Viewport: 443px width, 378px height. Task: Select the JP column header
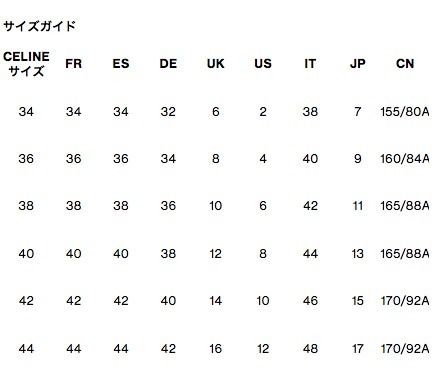[358, 64]
